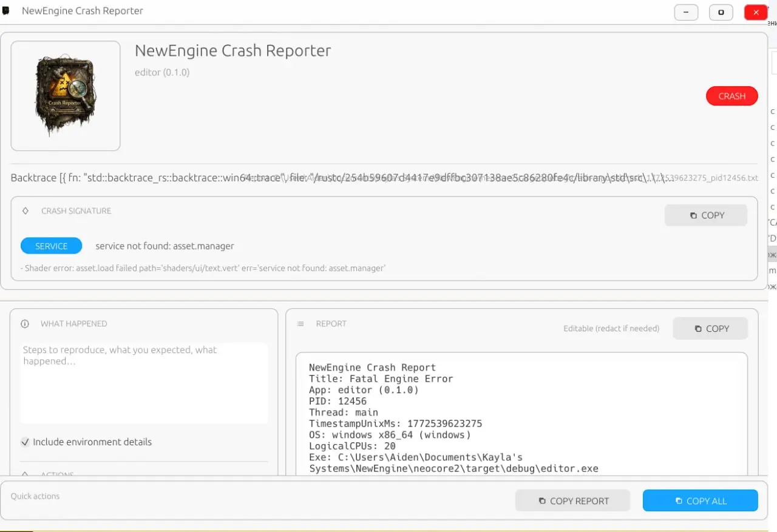Copy the crash signature with its COPY button
The image size is (777, 532).
pos(705,215)
